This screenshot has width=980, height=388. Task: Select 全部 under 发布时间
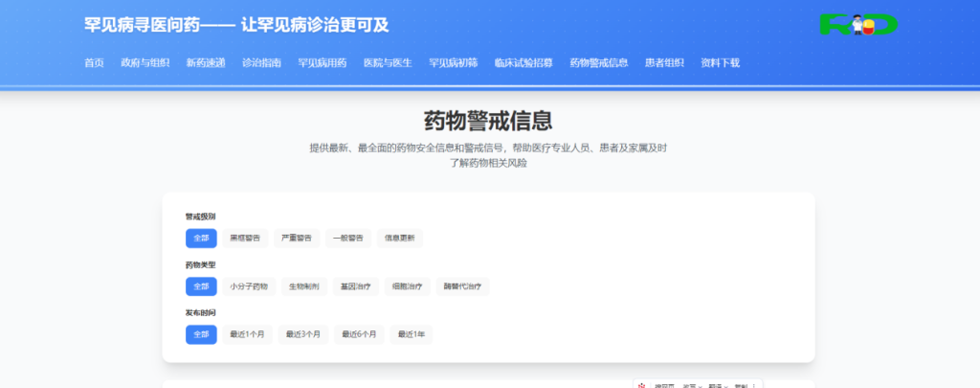201,334
